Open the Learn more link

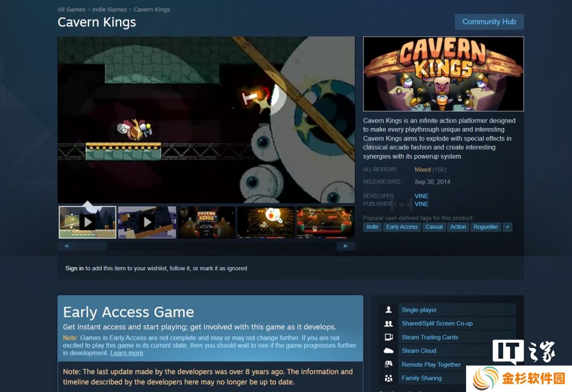point(127,353)
